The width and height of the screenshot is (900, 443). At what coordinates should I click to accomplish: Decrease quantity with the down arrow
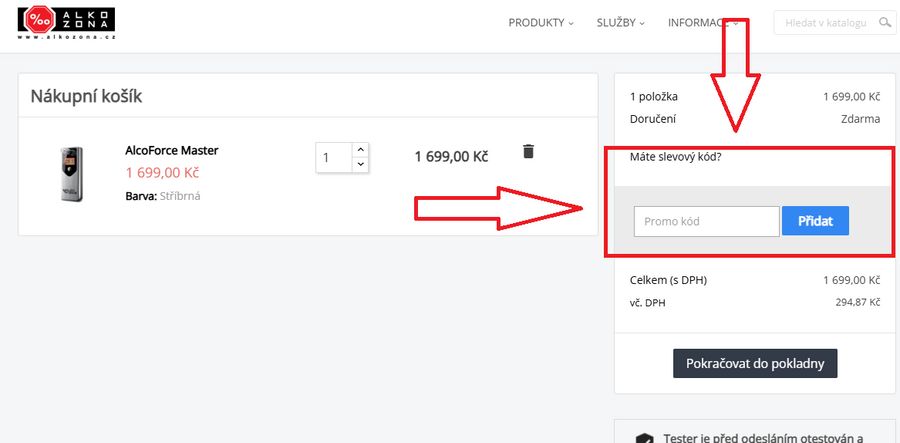point(360,164)
